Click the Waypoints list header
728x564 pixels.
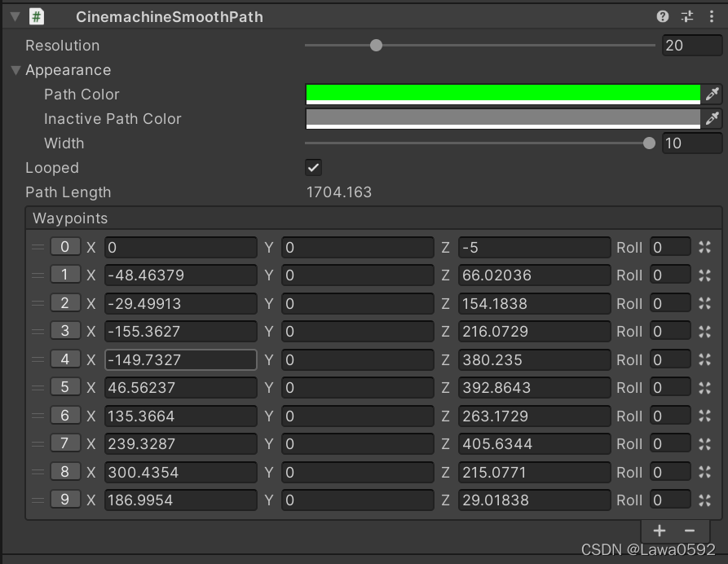[x=373, y=218]
